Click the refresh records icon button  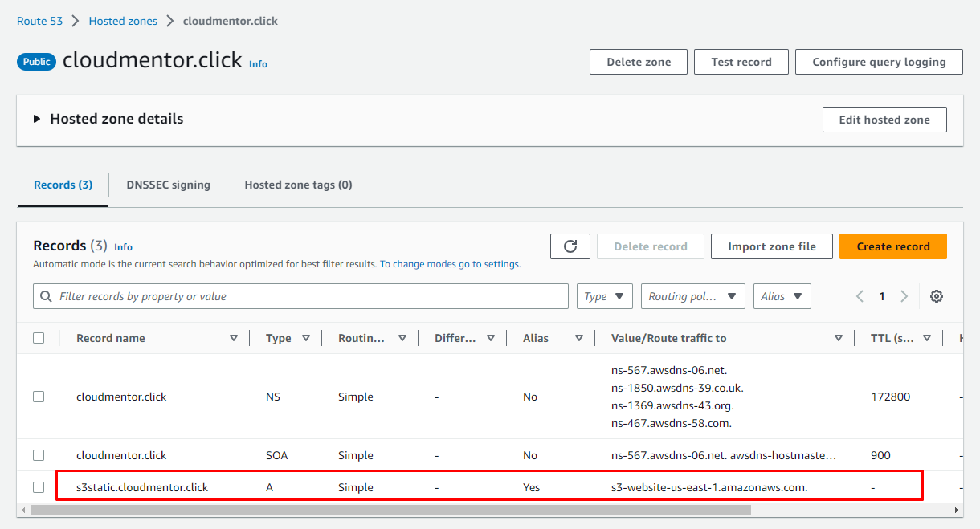coord(570,246)
